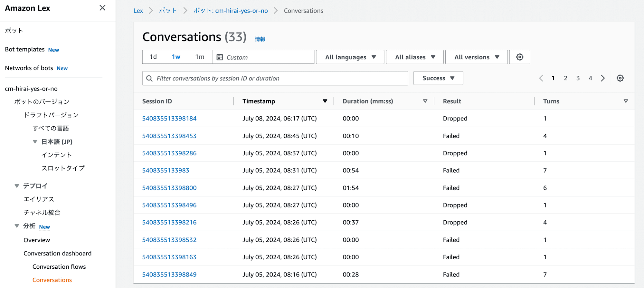Open ボット in side navigation
The height and width of the screenshot is (288, 644).
[14, 31]
